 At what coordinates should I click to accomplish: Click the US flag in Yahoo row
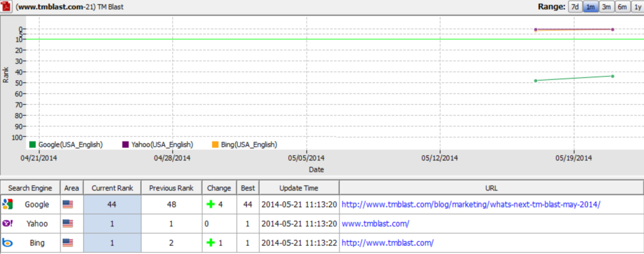[x=68, y=224]
